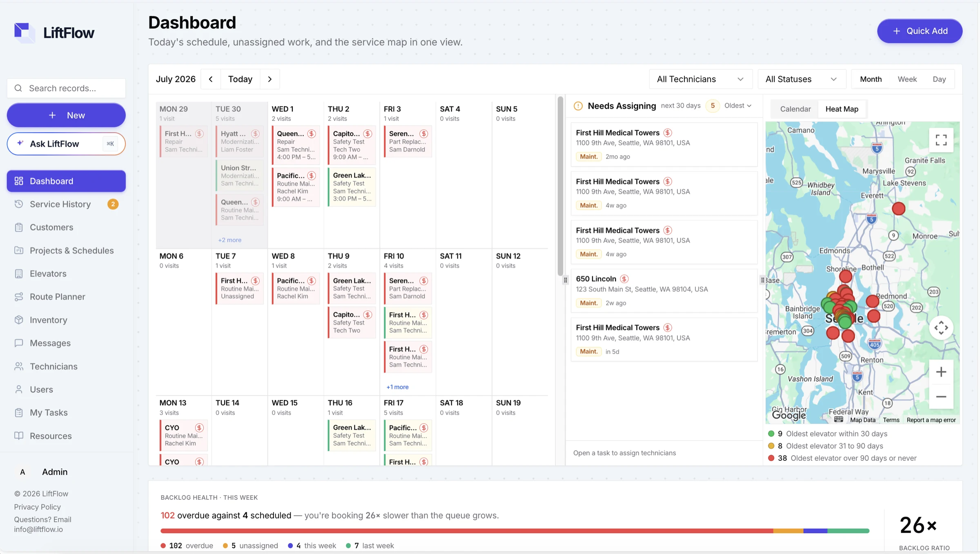Open First Hill card due in 5d
Image resolution: width=980 pixels, height=554 pixels.
pyautogui.click(x=664, y=340)
